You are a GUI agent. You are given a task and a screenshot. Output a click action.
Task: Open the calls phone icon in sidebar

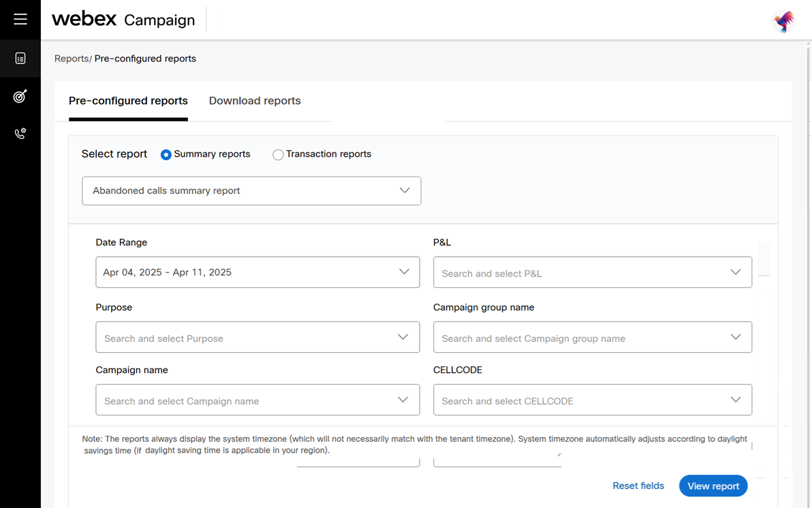coord(20,133)
